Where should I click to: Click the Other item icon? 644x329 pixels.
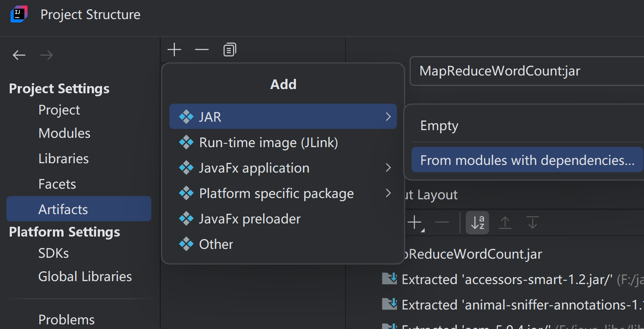(x=186, y=244)
